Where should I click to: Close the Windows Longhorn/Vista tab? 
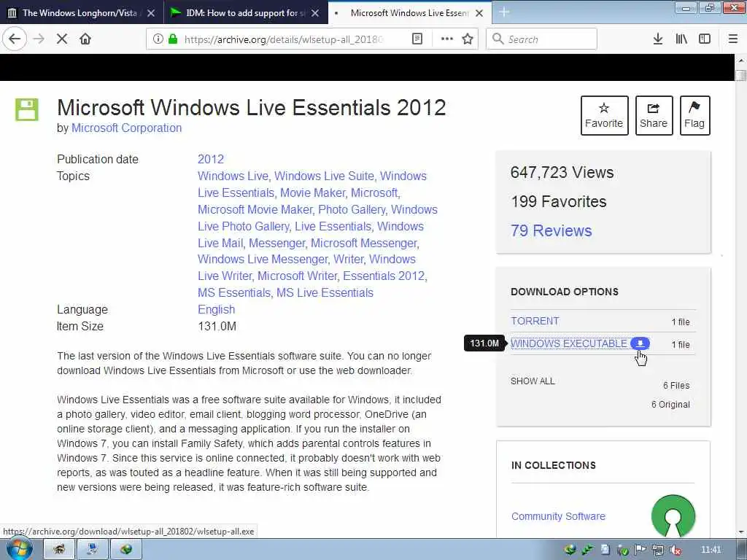(x=151, y=13)
